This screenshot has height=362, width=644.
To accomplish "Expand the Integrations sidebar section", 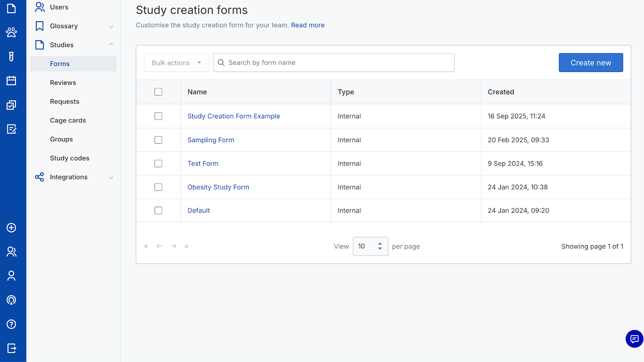I will [111, 178].
